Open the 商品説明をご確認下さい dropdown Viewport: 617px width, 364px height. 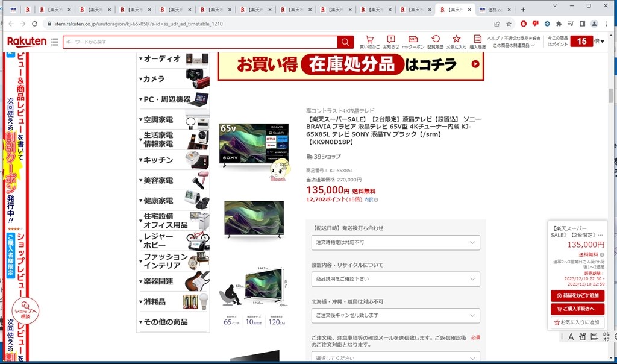(x=395, y=279)
